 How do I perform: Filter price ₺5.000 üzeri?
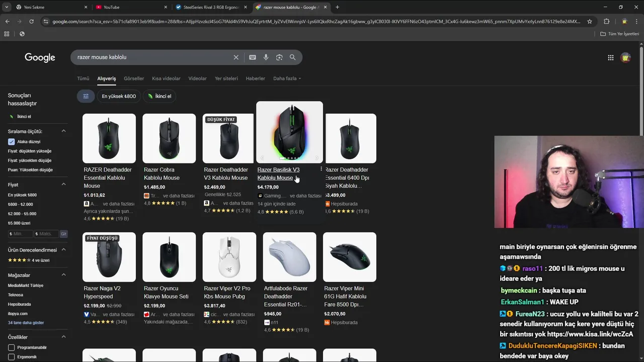[x=19, y=223]
